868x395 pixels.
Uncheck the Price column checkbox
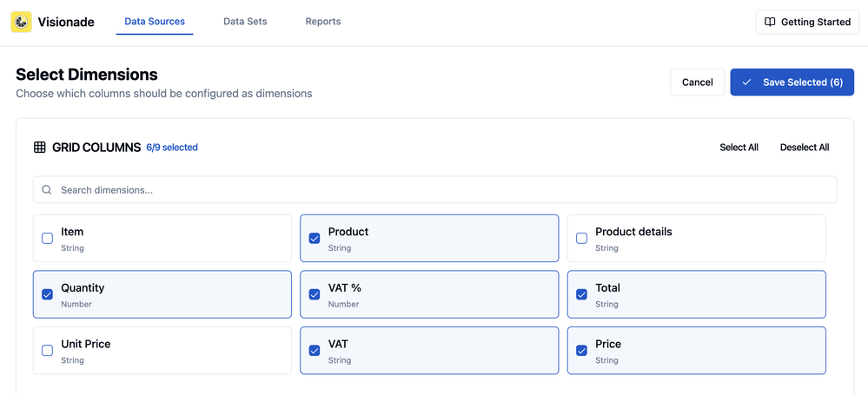(x=582, y=351)
